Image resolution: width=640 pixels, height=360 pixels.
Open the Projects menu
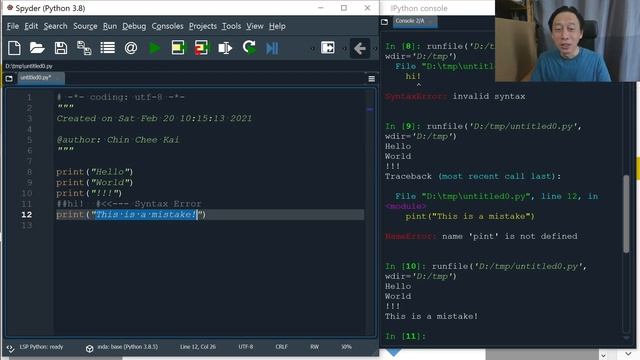[x=202, y=26]
